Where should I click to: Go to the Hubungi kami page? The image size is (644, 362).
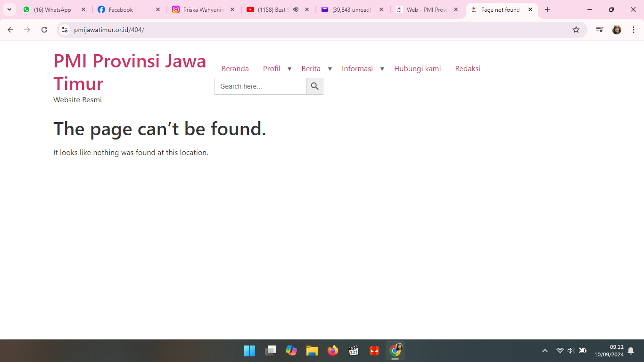point(417,69)
